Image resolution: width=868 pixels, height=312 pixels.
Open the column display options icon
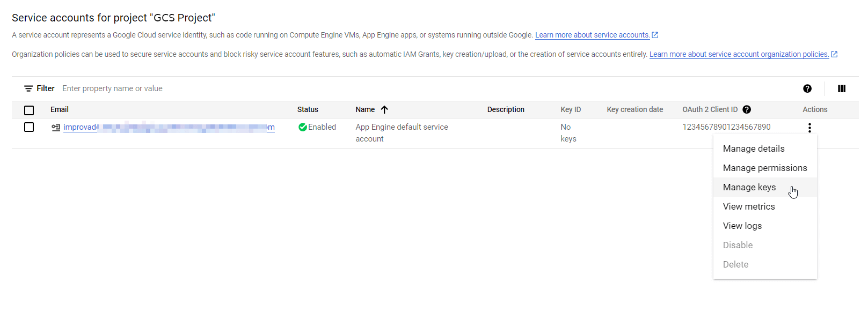coord(841,88)
